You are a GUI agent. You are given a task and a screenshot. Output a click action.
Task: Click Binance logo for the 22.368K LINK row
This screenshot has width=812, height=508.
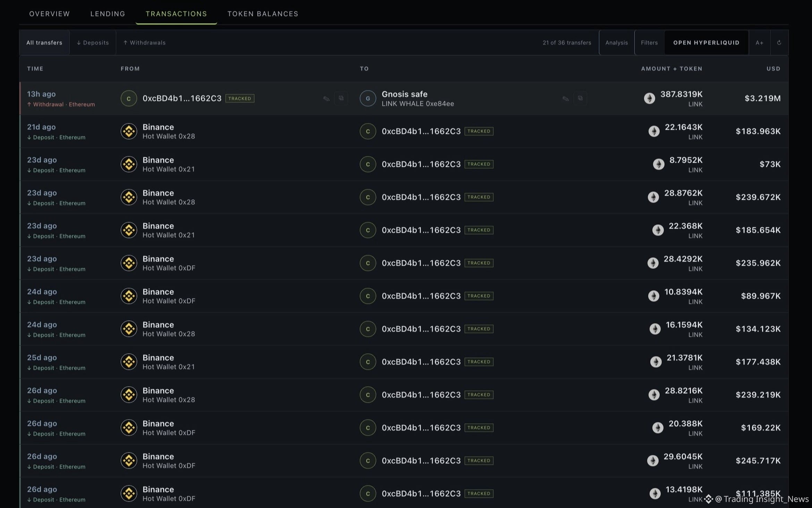point(129,230)
